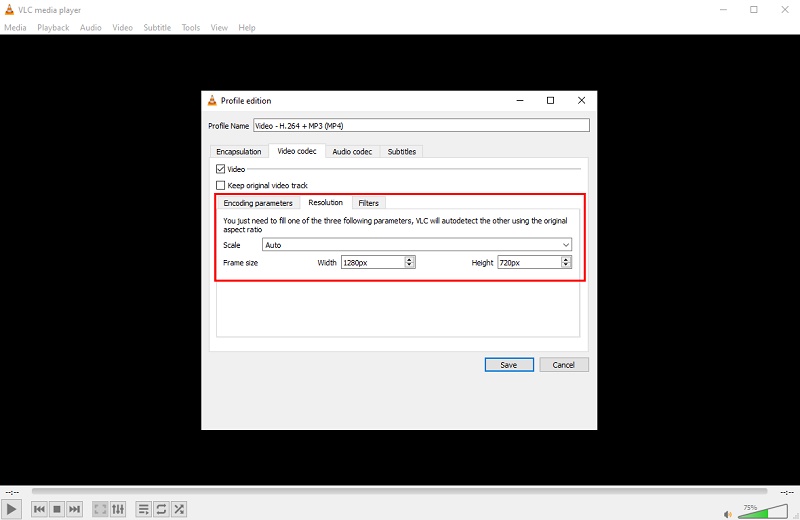Screen dimensions: 800x520
Task: Increase Width value with up arrow
Action: 409,259
